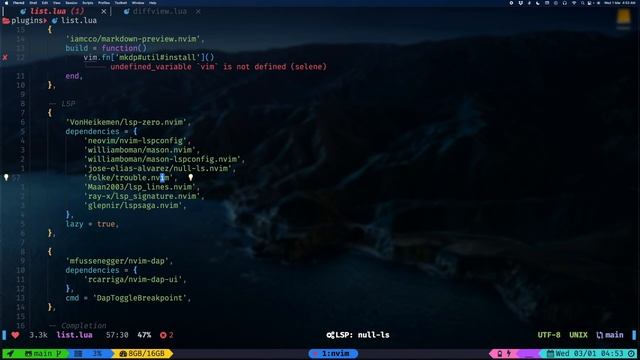
Task: Click 'rcarriga/nvim-dap-ui' dependency line
Action: click(x=133, y=280)
